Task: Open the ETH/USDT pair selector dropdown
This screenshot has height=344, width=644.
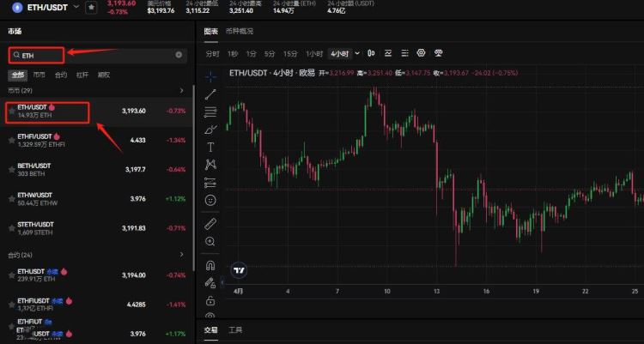Action: point(77,7)
